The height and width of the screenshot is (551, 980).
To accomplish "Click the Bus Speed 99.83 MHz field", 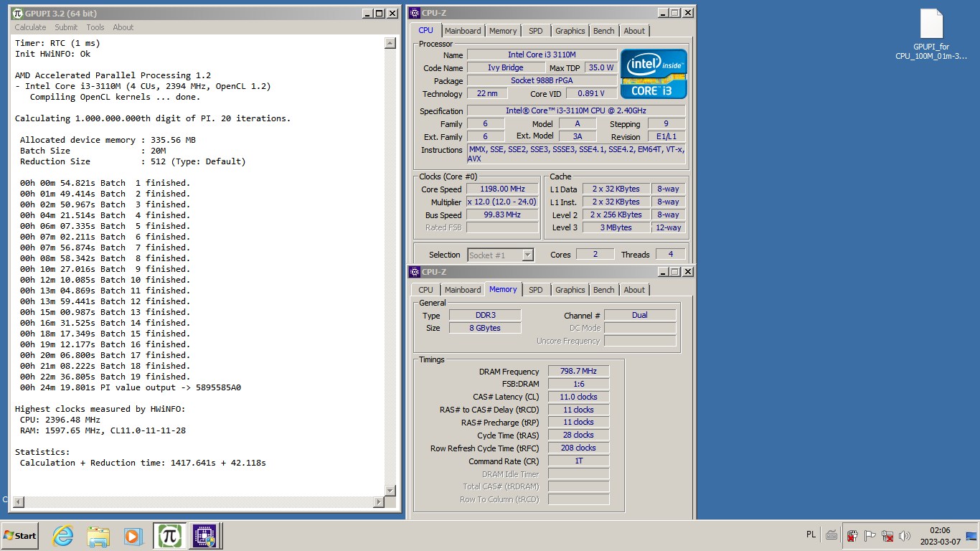I will pyautogui.click(x=502, y=215).
